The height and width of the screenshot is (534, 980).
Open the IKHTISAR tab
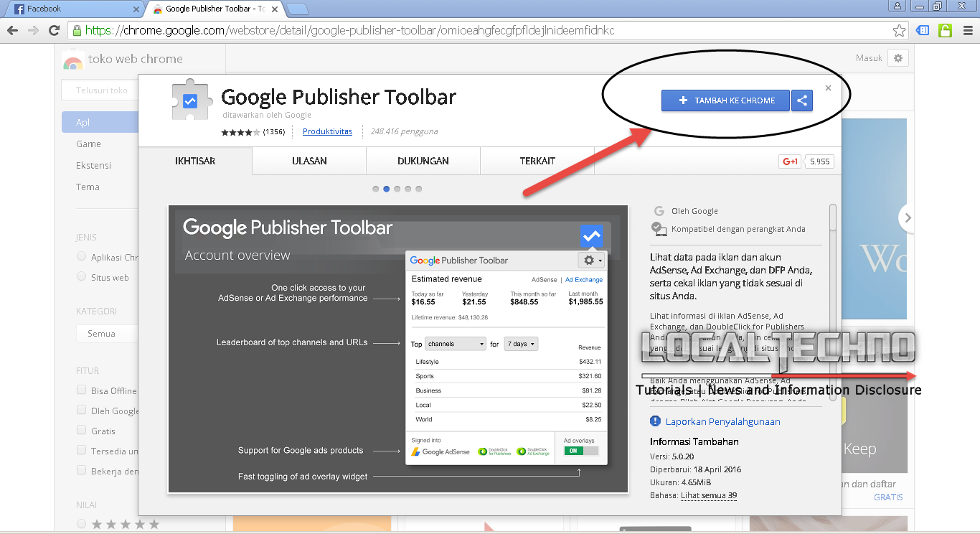195,161
